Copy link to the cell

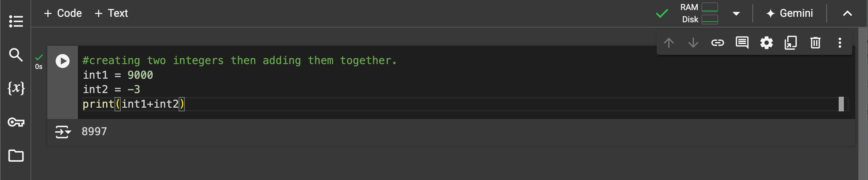coord(717,43)
